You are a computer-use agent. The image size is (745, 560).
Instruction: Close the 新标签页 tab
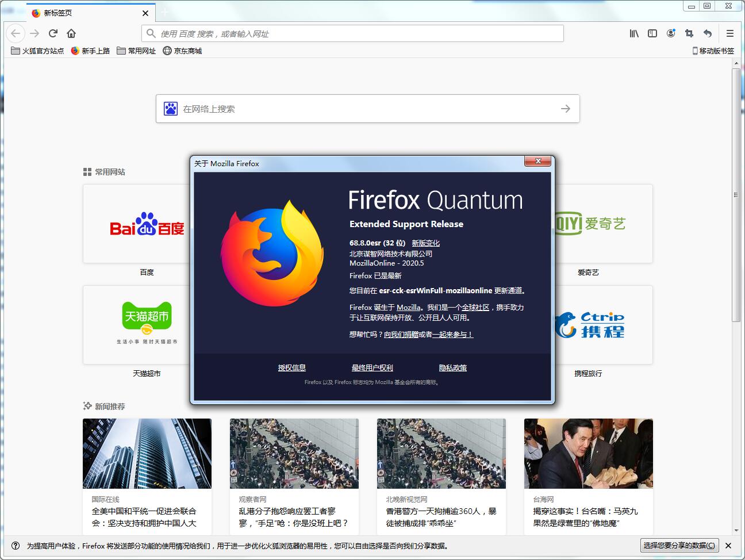tap(145, 13)
